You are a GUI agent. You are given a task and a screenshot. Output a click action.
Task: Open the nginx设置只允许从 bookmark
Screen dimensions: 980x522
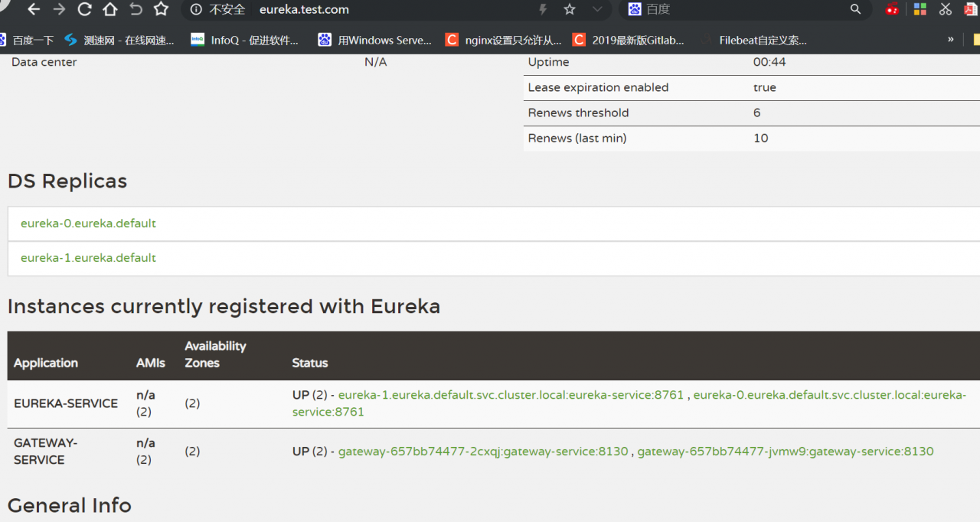(504, 40)
